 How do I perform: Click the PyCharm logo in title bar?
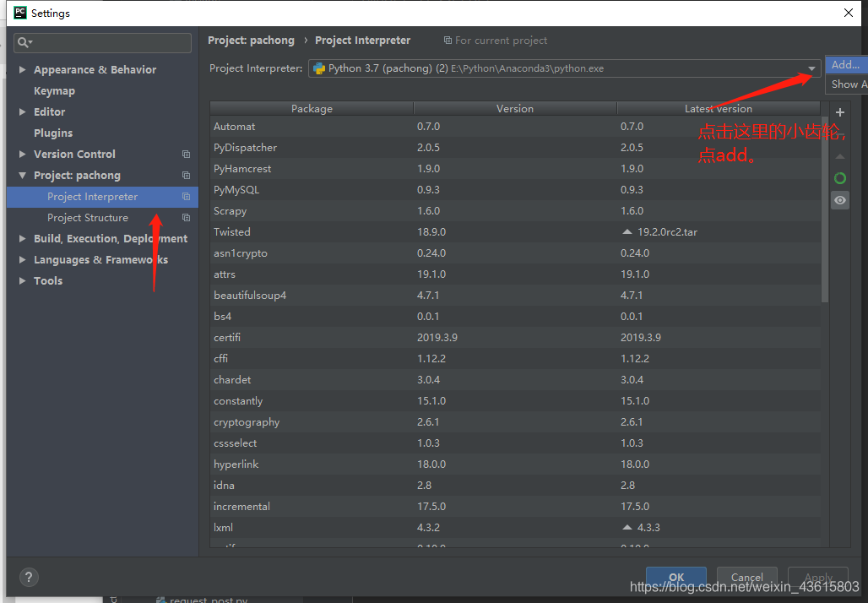tap(20, 13)
